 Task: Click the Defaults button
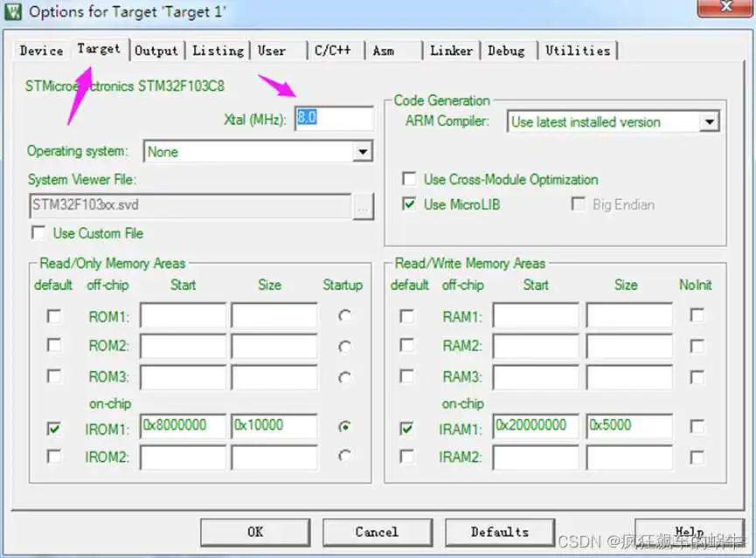[499, 531]
